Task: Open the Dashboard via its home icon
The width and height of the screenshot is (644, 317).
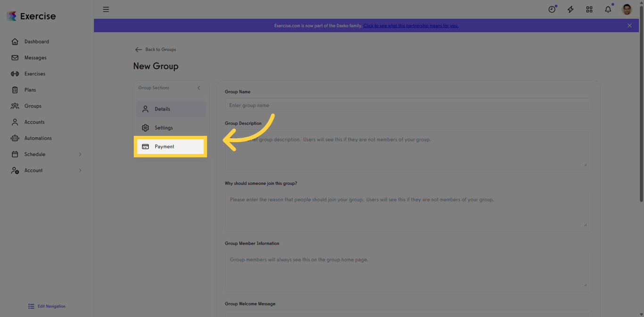Action: 15,42
